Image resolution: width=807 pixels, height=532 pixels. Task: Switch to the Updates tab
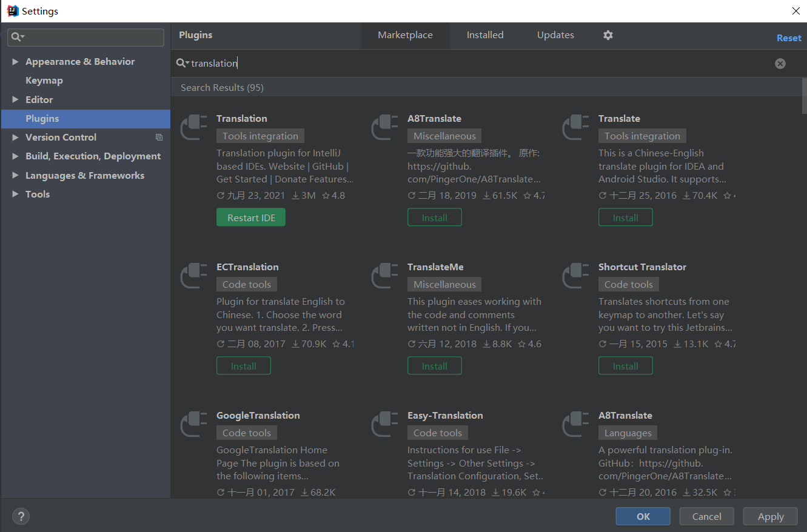pos(555,35)
